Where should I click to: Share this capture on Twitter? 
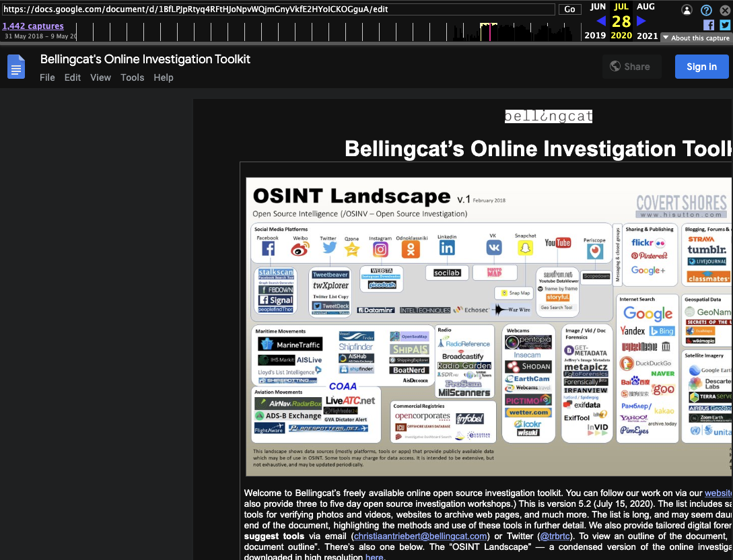[725, 25]
